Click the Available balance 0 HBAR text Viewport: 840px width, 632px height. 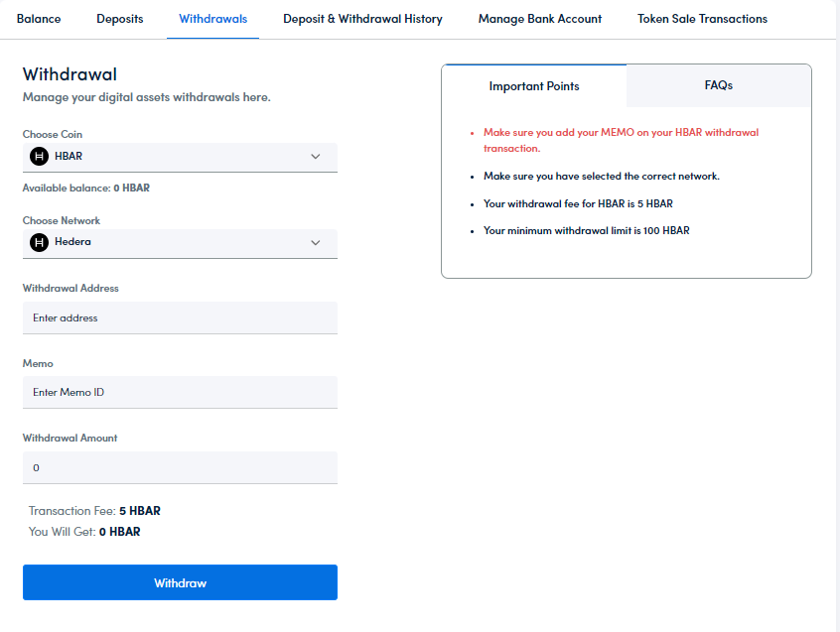point(86,188)
